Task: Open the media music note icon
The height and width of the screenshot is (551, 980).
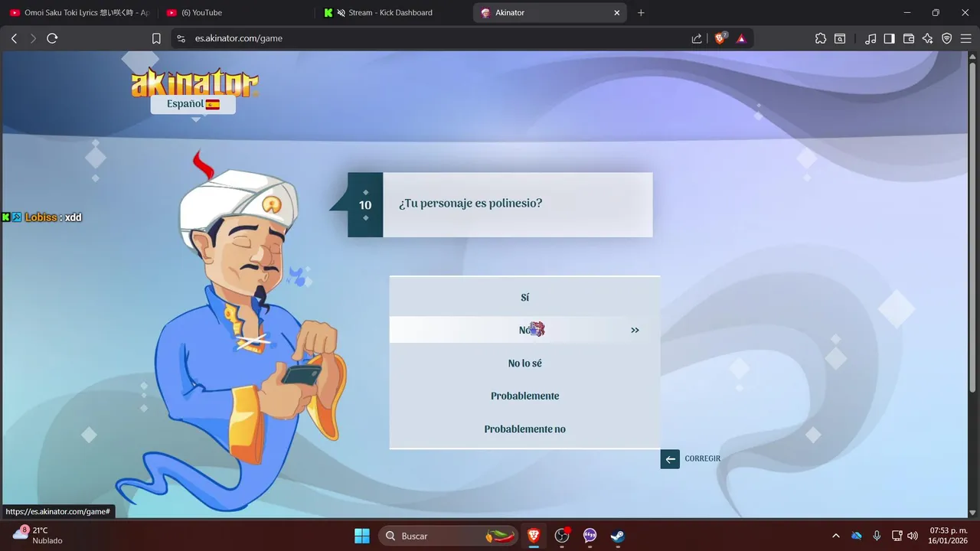Action: point(871,38)
